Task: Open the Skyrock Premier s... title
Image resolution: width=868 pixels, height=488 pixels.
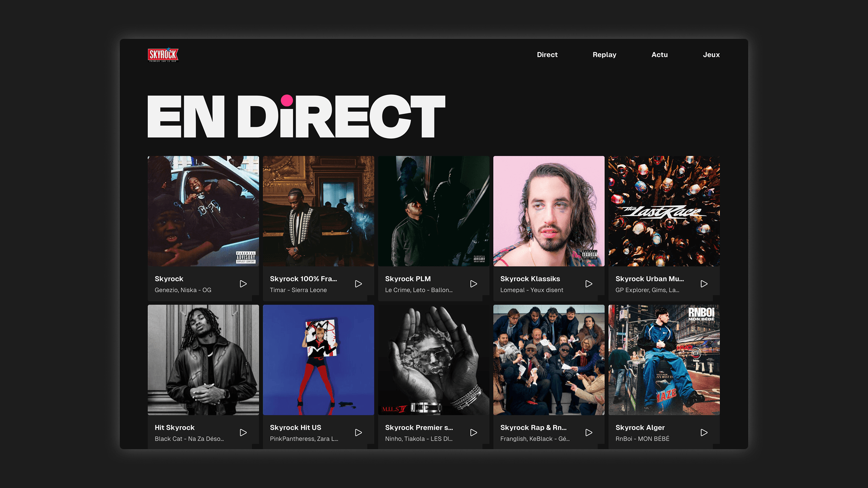Action: click(x=419, y=427)
